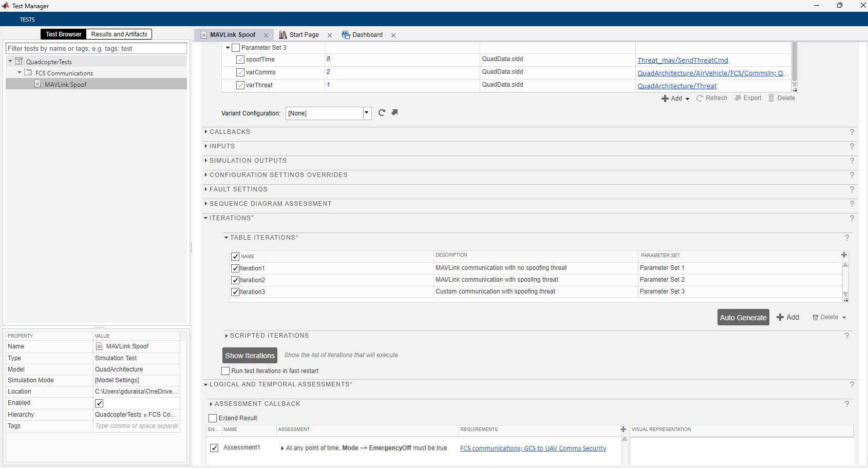Uncheck the Iteration2 checkbox
This screenshot has width=868, height=468.
pos(235,280)
